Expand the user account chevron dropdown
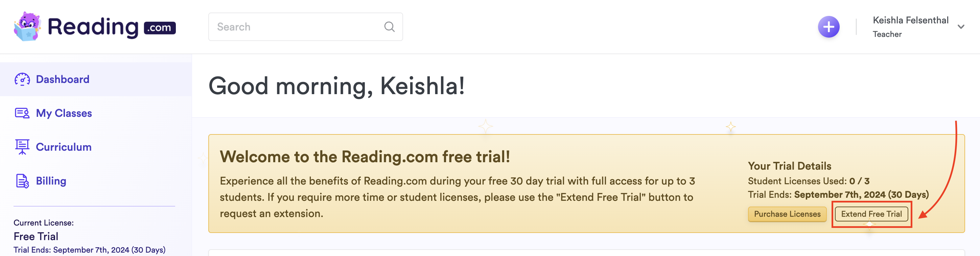The width and height of the screenshot is (980, 256). tap(961, 27)
